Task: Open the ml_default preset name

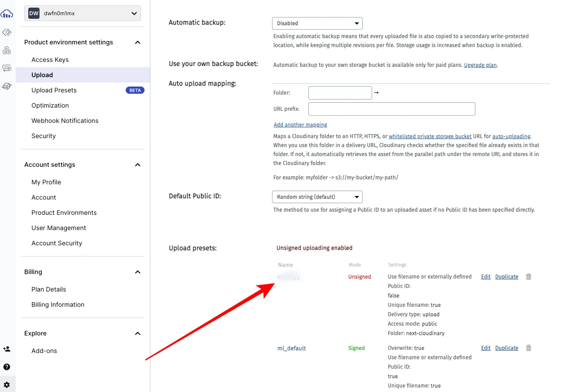Action: (292, 348)
